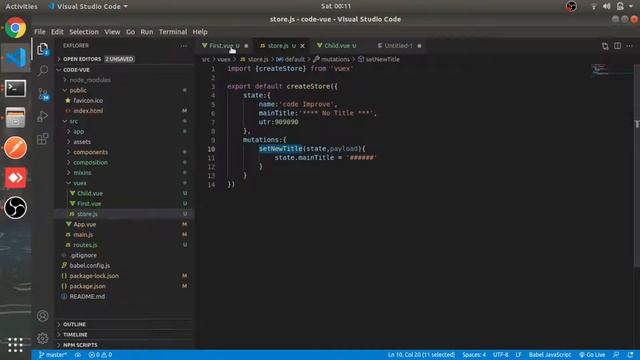Show applications grid in the dock
The height and width of the screenshot is (360, 640).
pyautogui.click(x=16, y=345)
